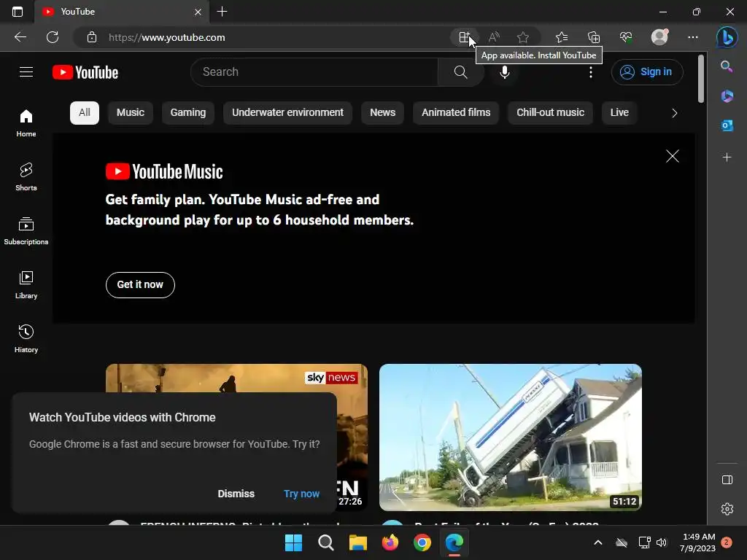Open the Windows Start menu
Screen dimensions: 747x560
click(293, 542)
